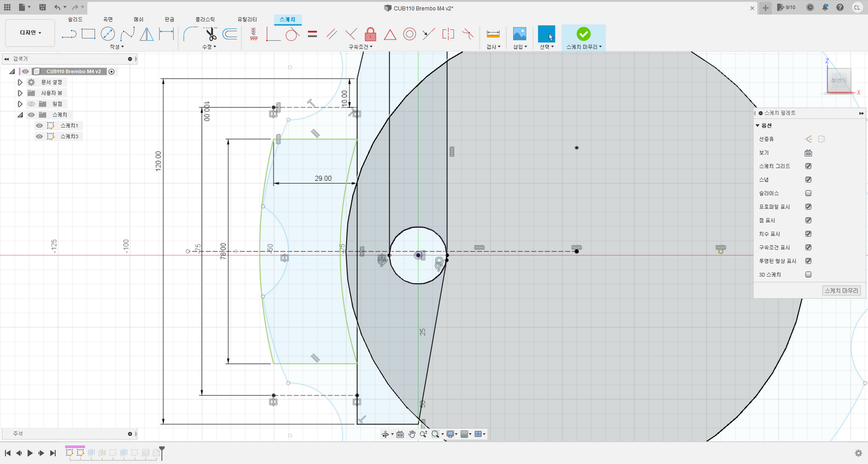Open the 삽입 insert dropdown

(520, 47)
